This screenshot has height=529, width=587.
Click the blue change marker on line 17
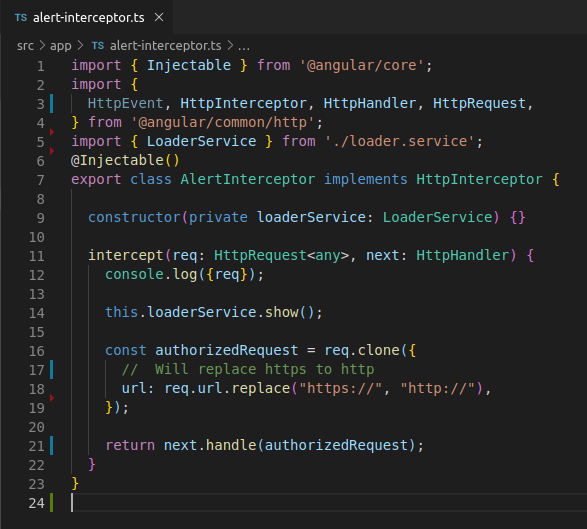coord(52,370)
